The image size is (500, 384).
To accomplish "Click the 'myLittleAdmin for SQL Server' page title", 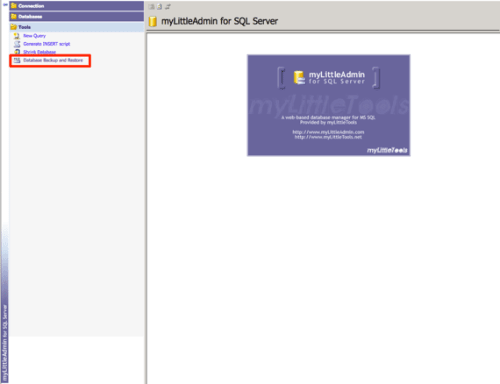I will point(219,21).
